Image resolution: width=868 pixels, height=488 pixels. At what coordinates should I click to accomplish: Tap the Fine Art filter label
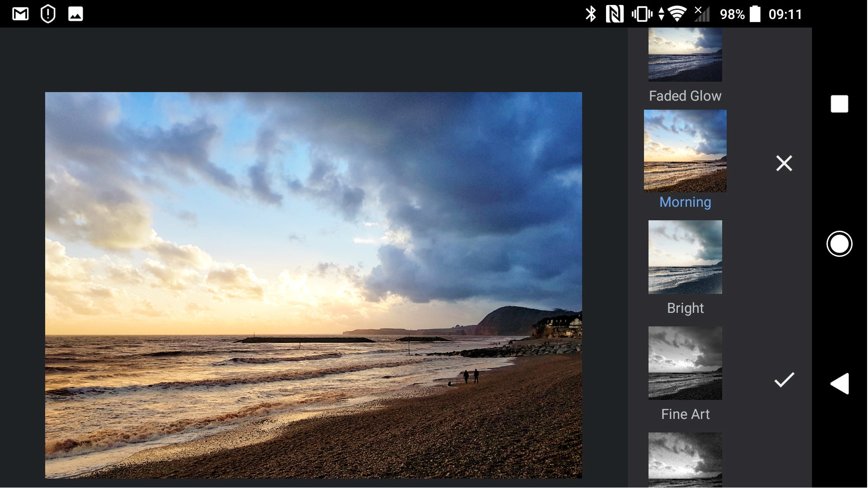click(686, 414)
